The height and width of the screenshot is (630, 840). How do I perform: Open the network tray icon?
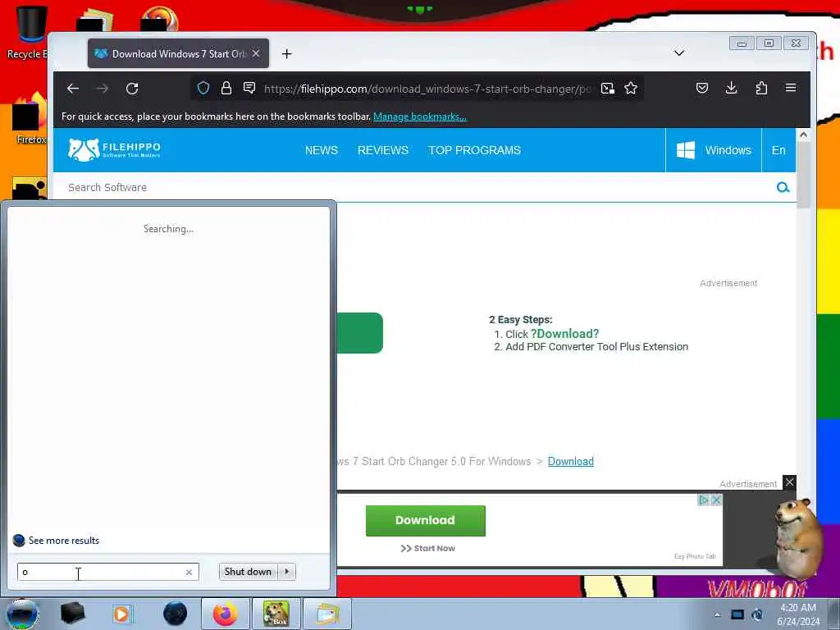pyautogui.click(x=737, y=614)
